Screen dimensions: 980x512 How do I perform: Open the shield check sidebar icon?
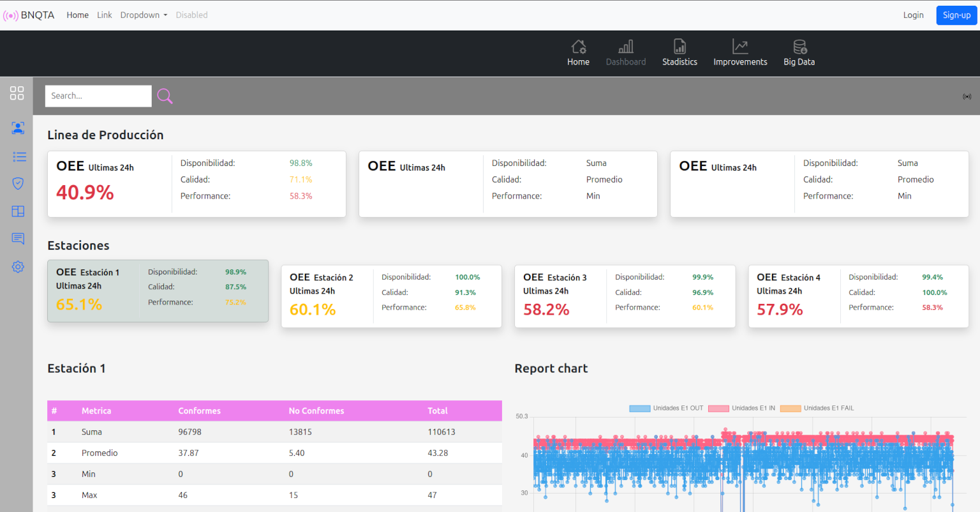tap(18, 184)
